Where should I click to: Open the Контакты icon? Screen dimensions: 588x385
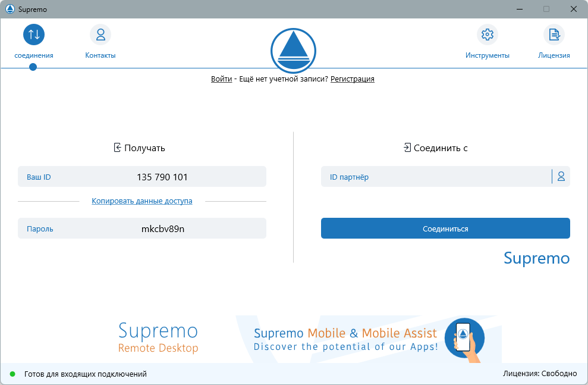point(100,35)
